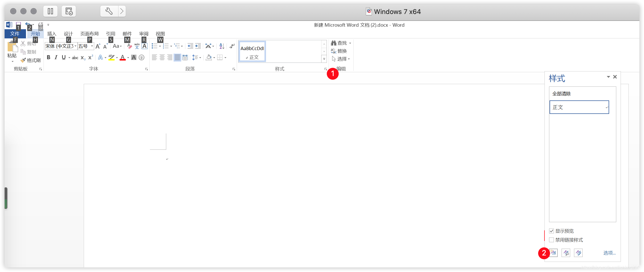Clear all formatting with eraser icon
Screen dimensions: 644x272
tap(130, 46)
